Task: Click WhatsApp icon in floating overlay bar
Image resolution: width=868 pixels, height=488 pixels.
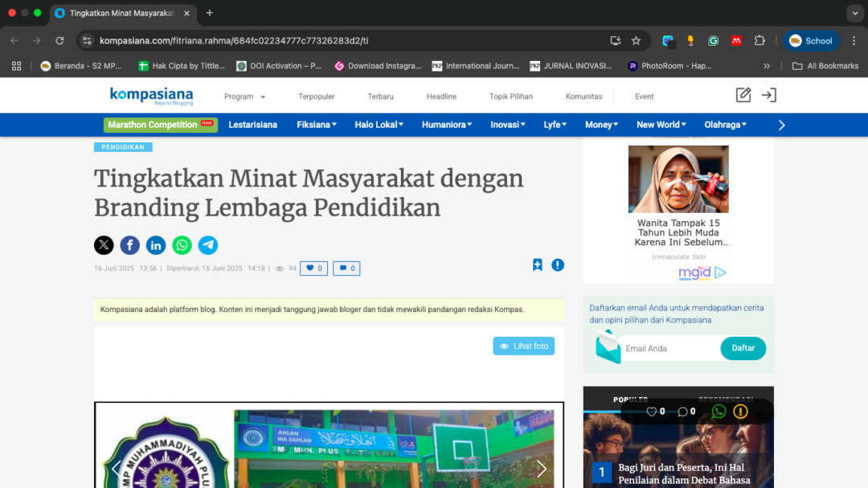Action: [x=719, y=411]
